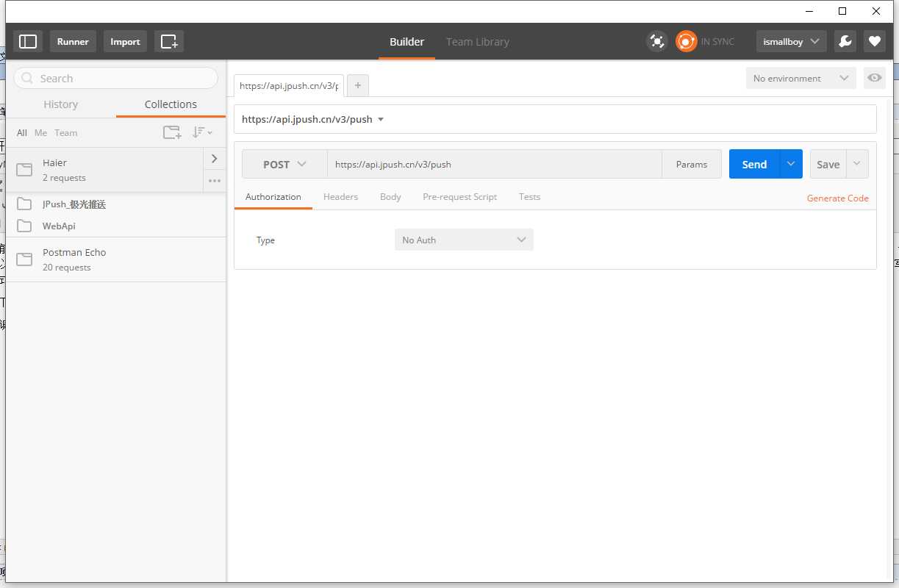Open the History sidebar tab
Image resolution: width=899 pixels, height=588 pixels.
tap(61, 104)
